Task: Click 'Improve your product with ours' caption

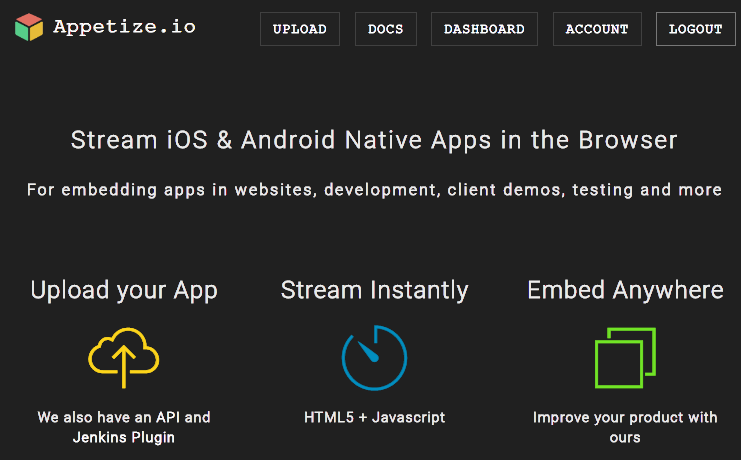Action: click(x=625, y=427)
